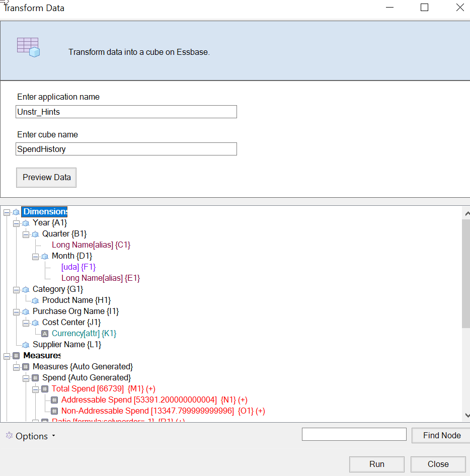Click the cube icon next to Cost Center
The height and width of the screenshot is (476, 470).
(x=35, y=322)
